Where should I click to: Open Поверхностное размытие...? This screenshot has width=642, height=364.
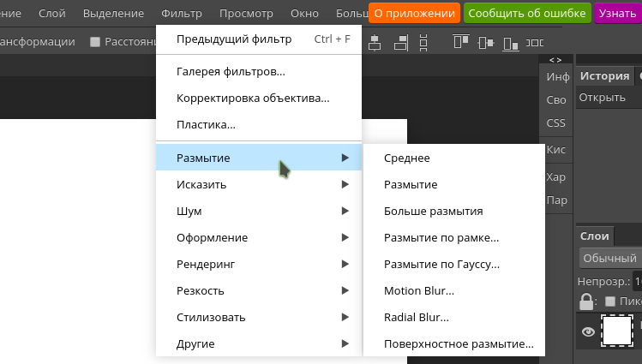click(x=454, y=343)
